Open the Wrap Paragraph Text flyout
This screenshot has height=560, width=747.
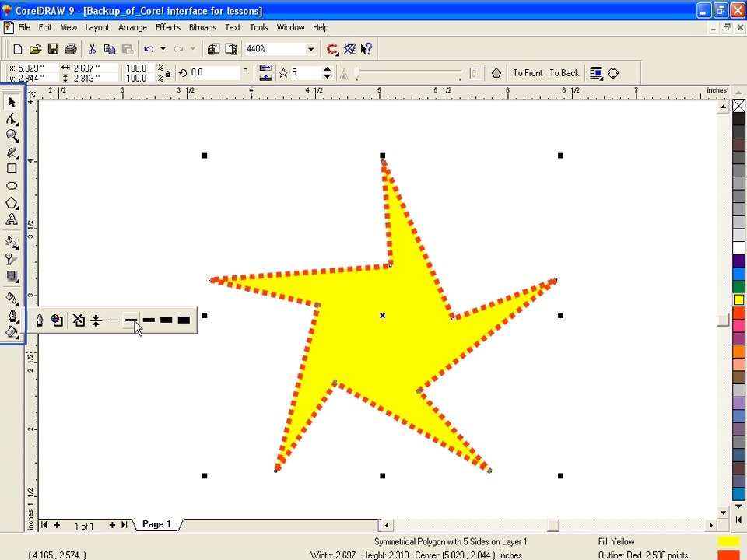tap(596, 73)
